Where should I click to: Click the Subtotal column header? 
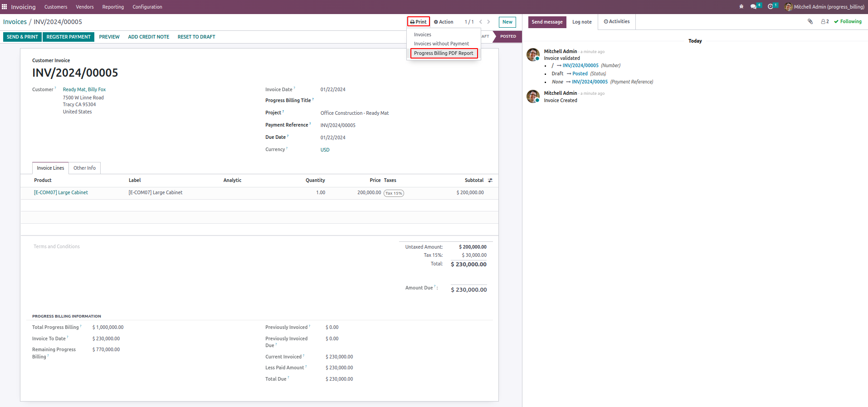474,180
